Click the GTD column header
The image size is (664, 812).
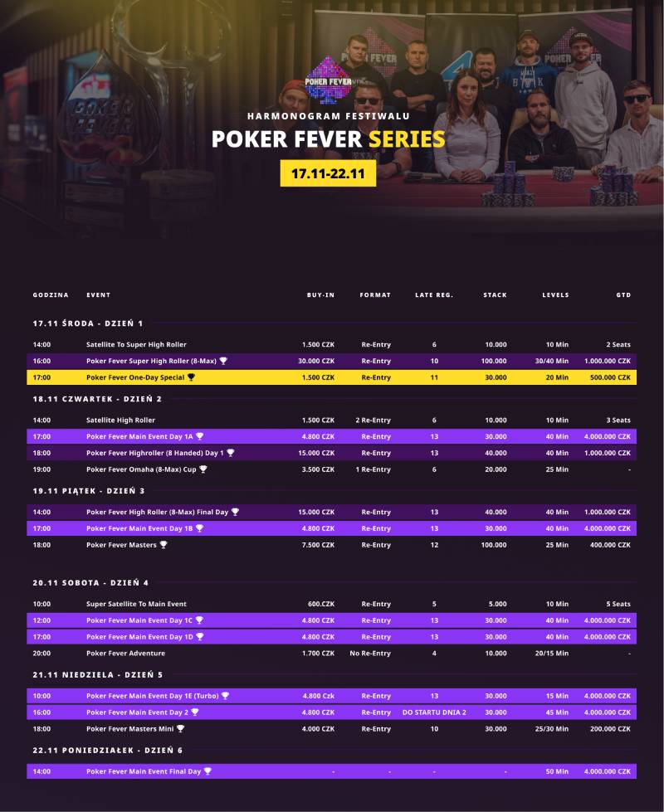[623, 295]
